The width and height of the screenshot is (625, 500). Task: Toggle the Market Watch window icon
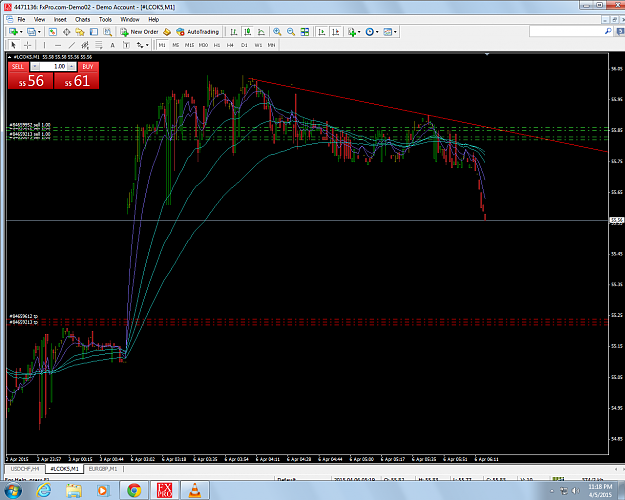click(x=53, y=32)
